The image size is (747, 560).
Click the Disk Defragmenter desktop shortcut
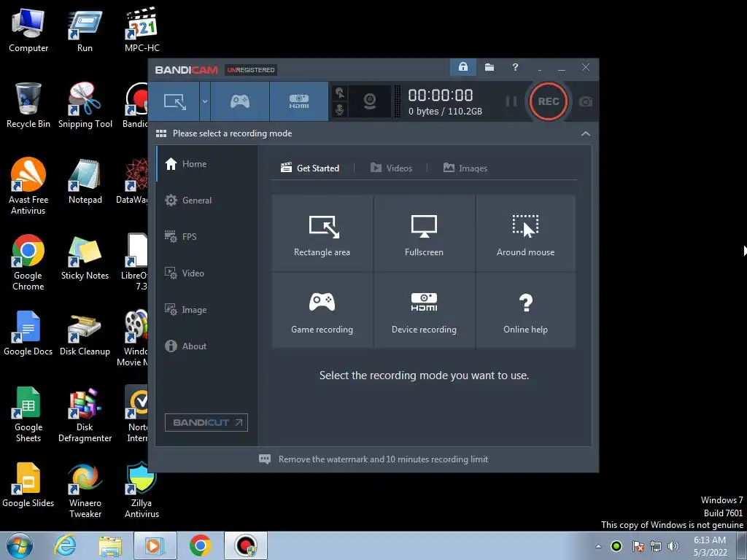pyautogui.click(x=85, y=414)
